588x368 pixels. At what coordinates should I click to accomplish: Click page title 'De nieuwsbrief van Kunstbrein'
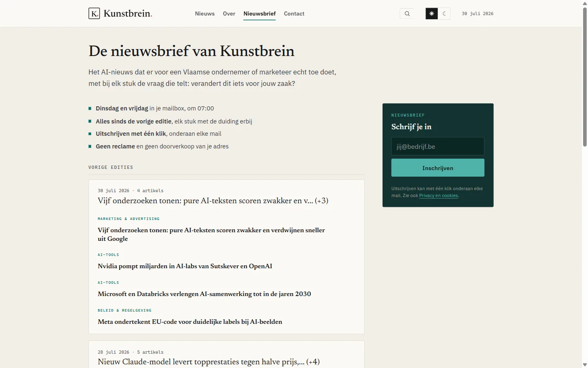[x=192, y=51]
